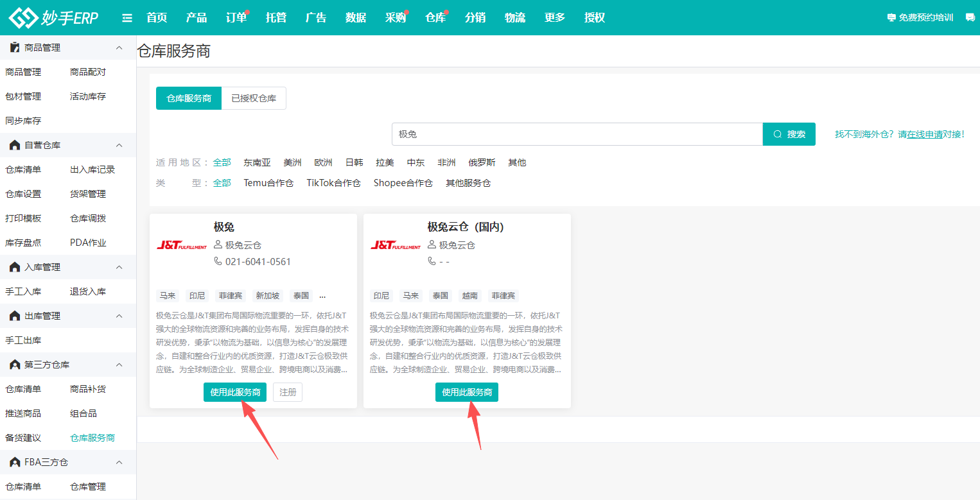Viewport: 980px width, 500px height.
Task: Collapse the FBA三方仓 sidebar section
Action: [119, 462]
